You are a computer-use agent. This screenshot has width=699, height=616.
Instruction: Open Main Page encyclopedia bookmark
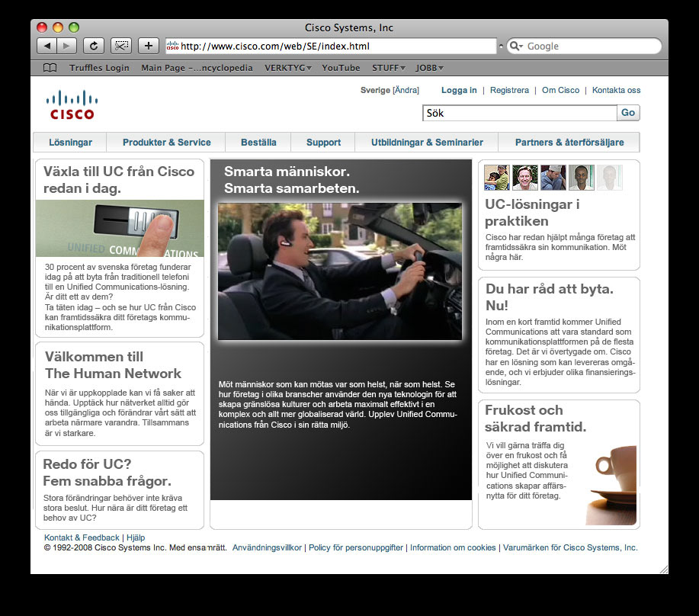(x=197, y=68)
